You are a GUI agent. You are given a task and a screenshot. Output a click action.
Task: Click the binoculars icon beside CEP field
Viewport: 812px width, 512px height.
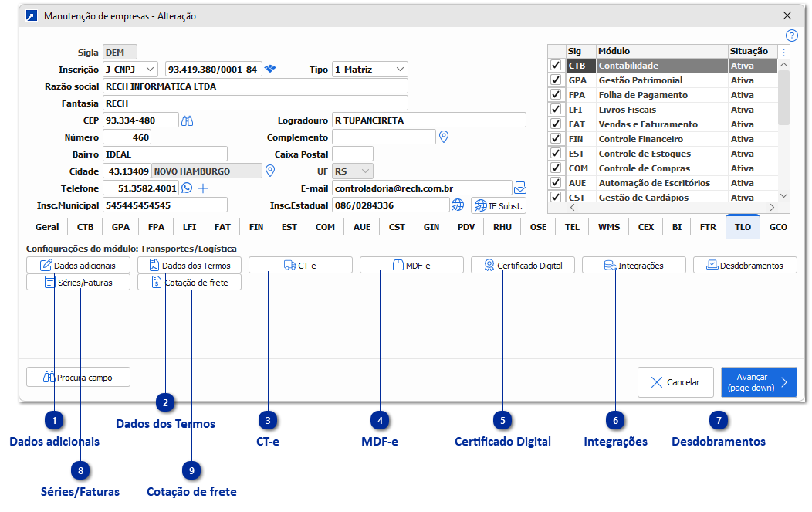point(187,120)
